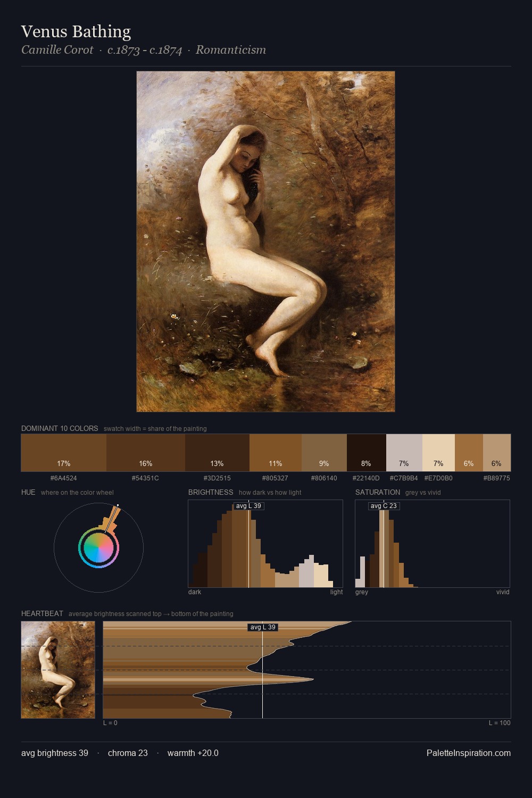Image resolution: width=532 pixels, height=798 pixels.
Task: Click the Romanticism style label
Action: (231, 50)
